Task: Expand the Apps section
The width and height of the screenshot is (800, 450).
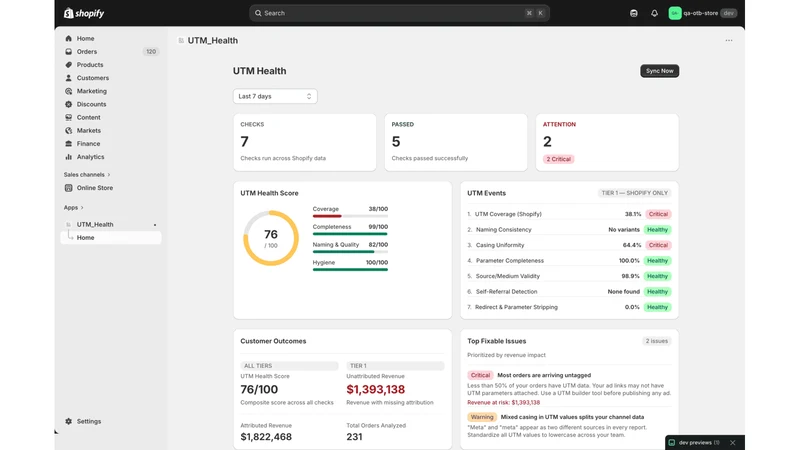Action: click(73, 208)
